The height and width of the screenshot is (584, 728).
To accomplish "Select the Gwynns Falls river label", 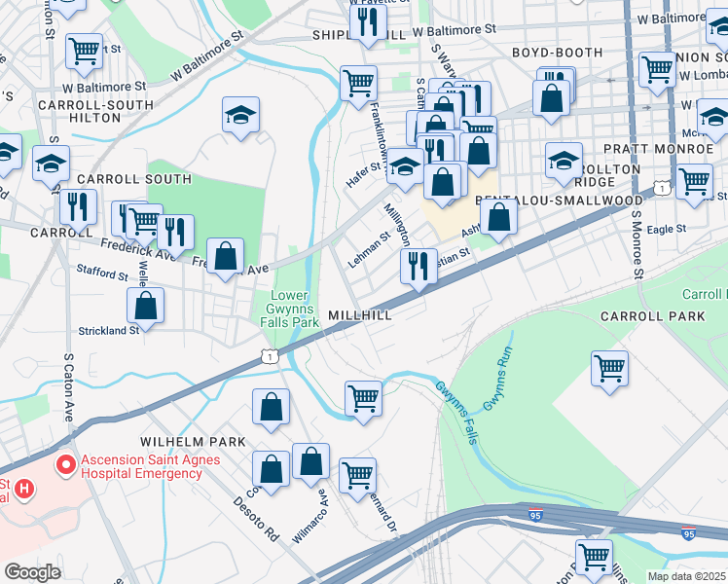I will tap(456, 413).
